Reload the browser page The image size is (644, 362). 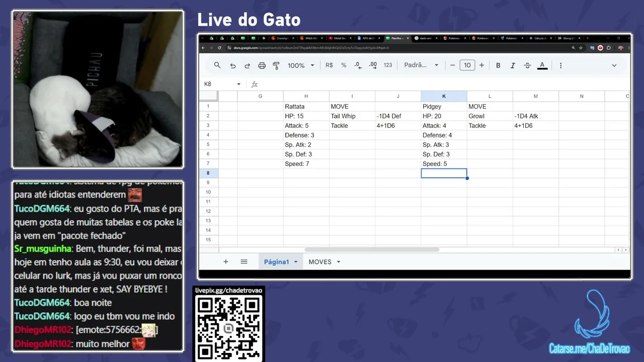click(219, 48)
